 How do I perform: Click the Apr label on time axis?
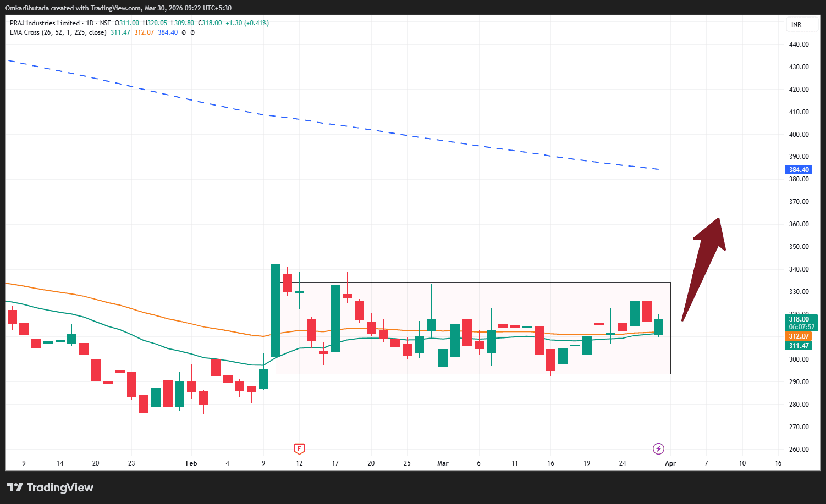[670, 463]
